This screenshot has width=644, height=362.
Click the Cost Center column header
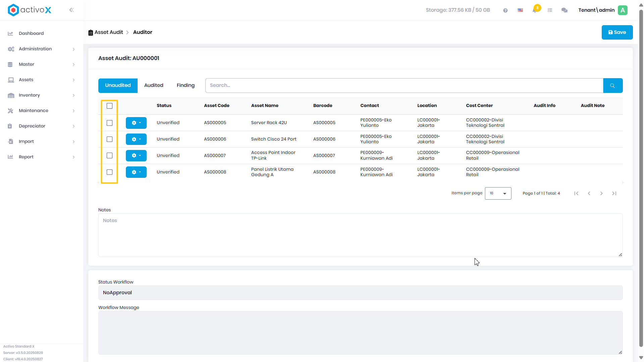[479, 106]
